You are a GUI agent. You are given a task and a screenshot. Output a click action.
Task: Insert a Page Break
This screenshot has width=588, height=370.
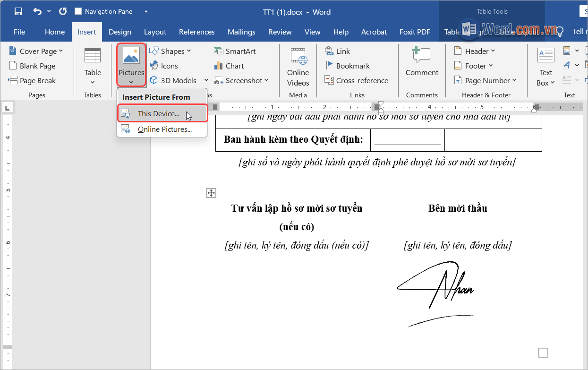(x=32, y=81)
